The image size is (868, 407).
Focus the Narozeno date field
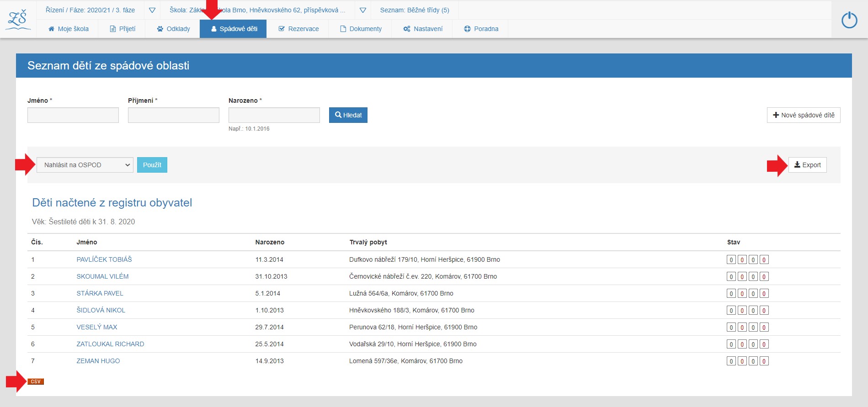274,115
